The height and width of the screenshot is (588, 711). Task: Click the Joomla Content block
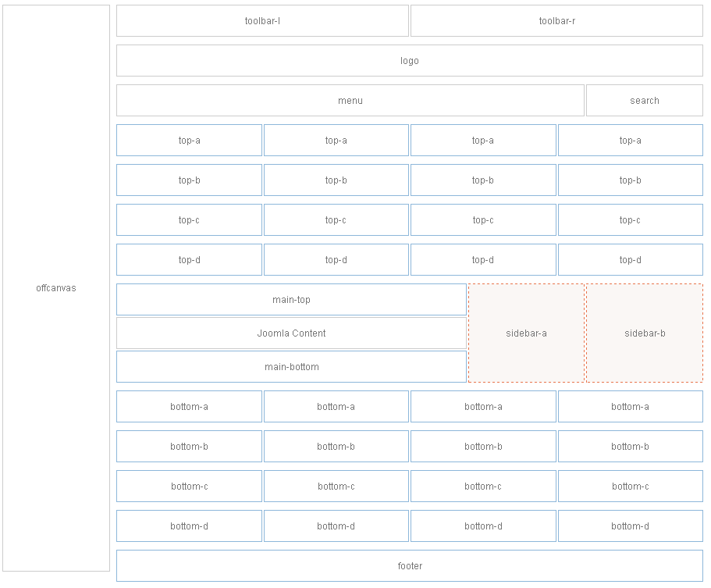(292, 333)
